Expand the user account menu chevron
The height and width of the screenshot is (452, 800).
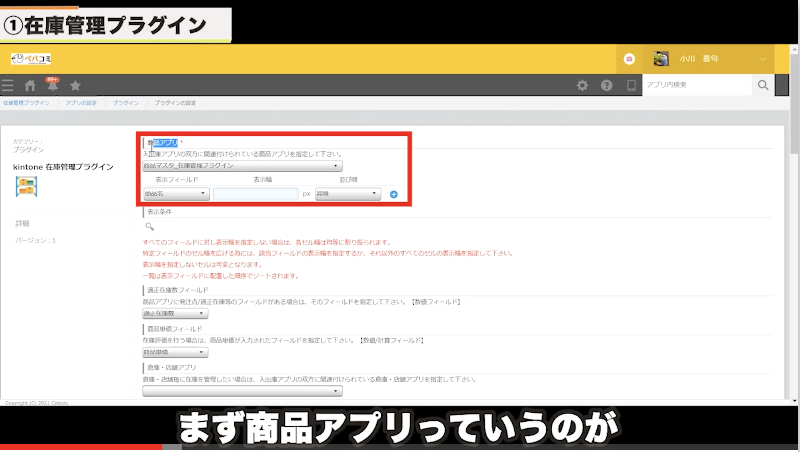point(763,59)
